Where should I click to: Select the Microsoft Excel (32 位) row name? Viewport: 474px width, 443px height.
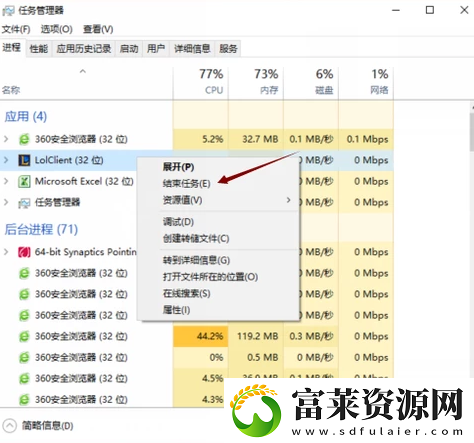(x=84, y=181)
